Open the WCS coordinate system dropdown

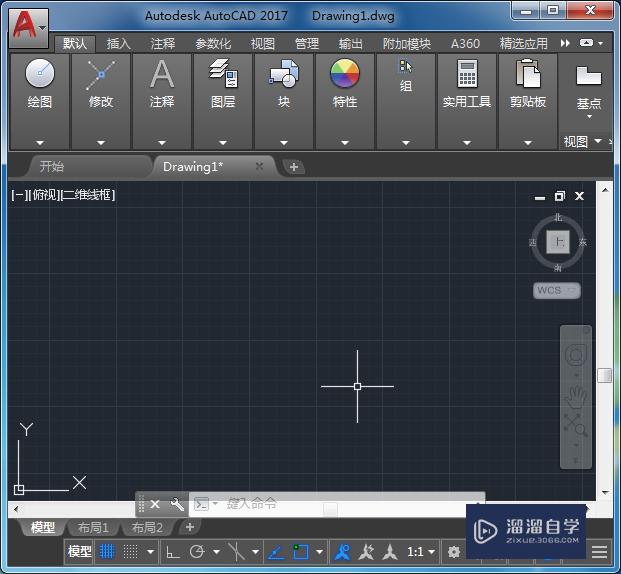click(x=556, y=290)
